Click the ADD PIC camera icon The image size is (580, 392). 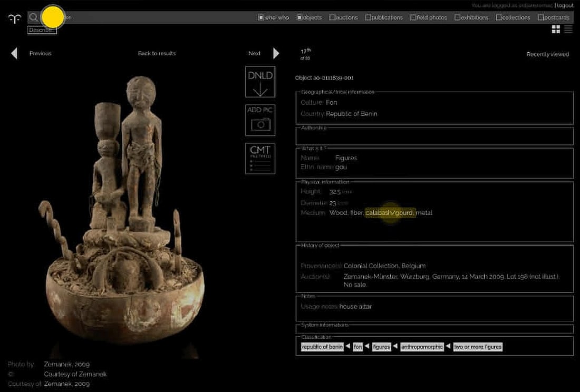(260, 120)
